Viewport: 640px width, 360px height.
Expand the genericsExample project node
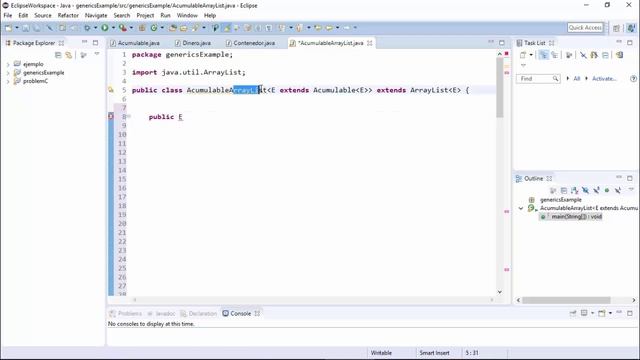pos(8,73)
